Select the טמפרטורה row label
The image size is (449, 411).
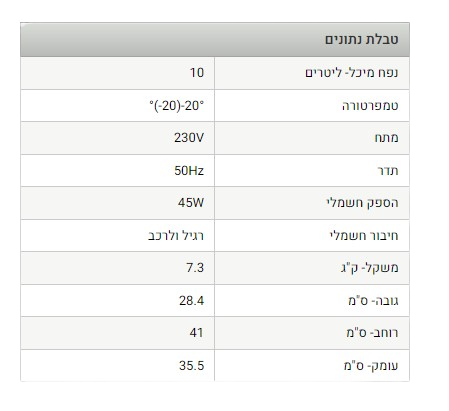click(370, 106)
